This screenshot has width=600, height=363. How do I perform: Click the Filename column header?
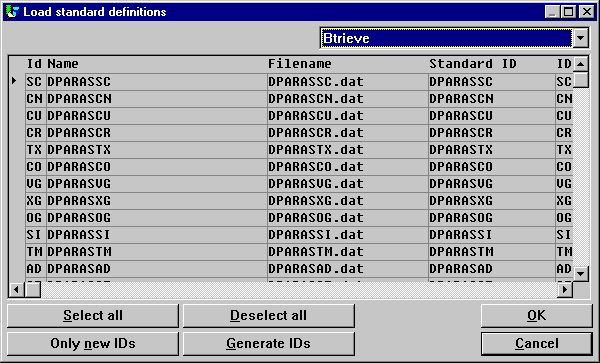coord(300,64)
